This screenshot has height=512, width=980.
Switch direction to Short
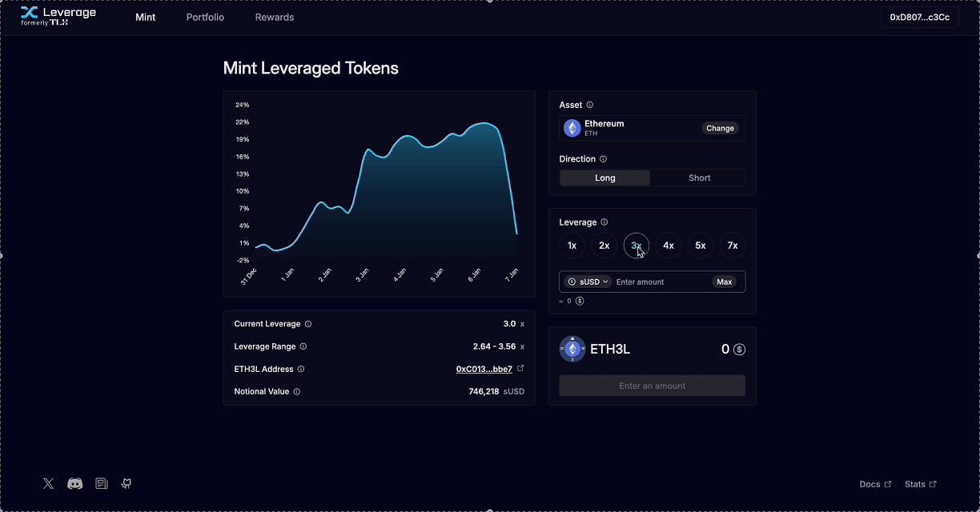click(x=699, y=178)
